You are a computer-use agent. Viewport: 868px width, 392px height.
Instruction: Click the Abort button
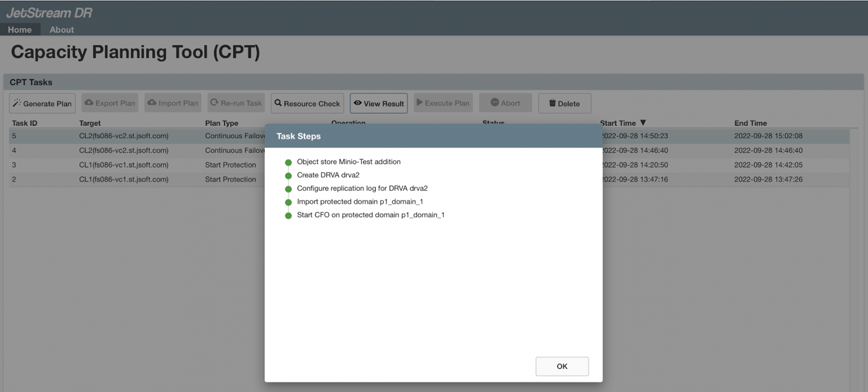pyautogui.click(x=505, y=103)
